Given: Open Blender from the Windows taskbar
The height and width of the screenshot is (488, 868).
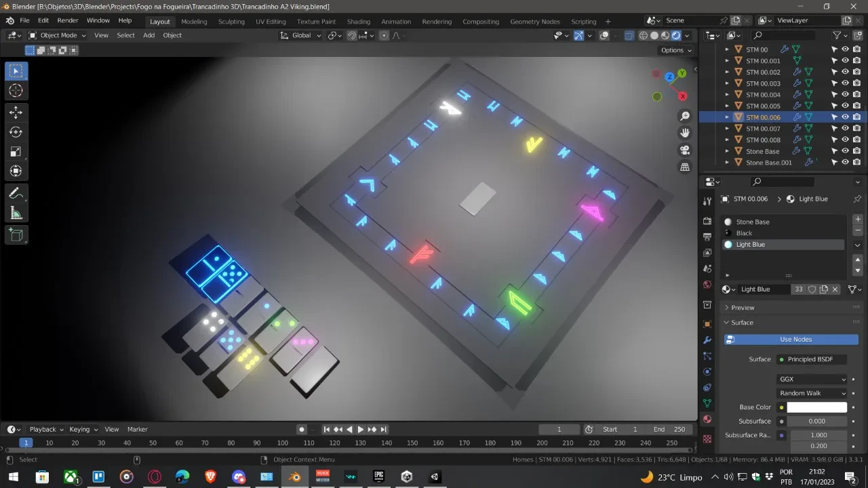Looking at the screenshot, I should pos(294,476).
